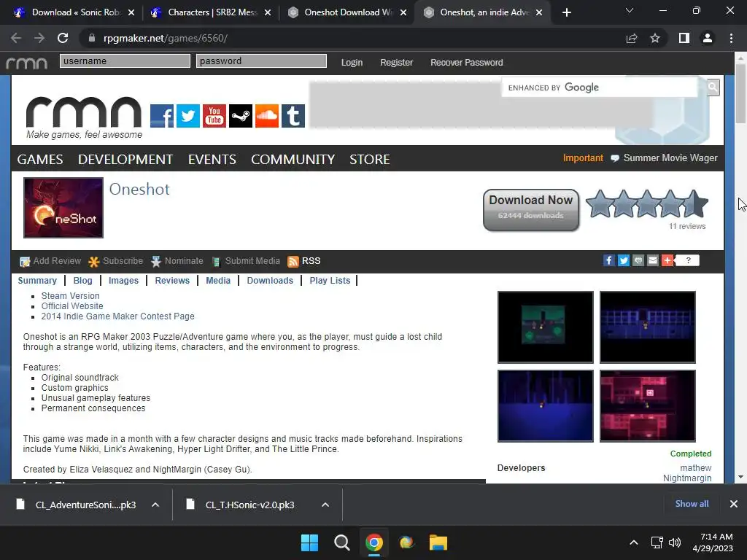The image size is (747, 560).
Task: Click Show all downloads
Action: point(692,504)
